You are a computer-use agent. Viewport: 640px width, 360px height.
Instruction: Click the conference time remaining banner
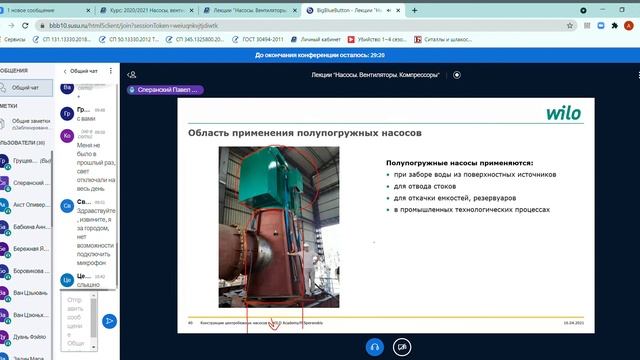[x=320, y=55]
